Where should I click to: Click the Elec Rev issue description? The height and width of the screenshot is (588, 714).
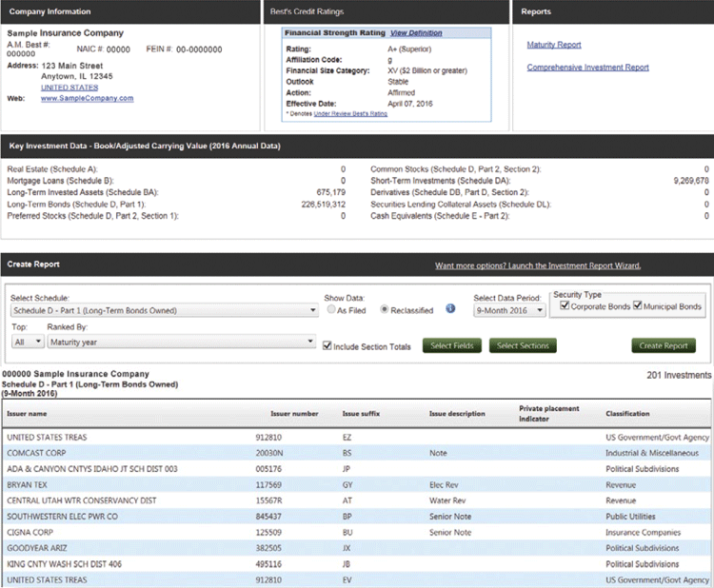point(444,484)
